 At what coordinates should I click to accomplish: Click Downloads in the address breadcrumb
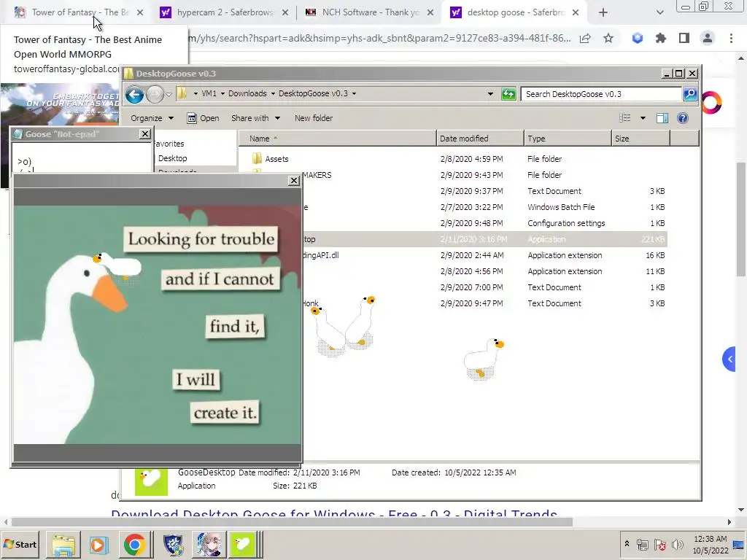tap(247, 93)
